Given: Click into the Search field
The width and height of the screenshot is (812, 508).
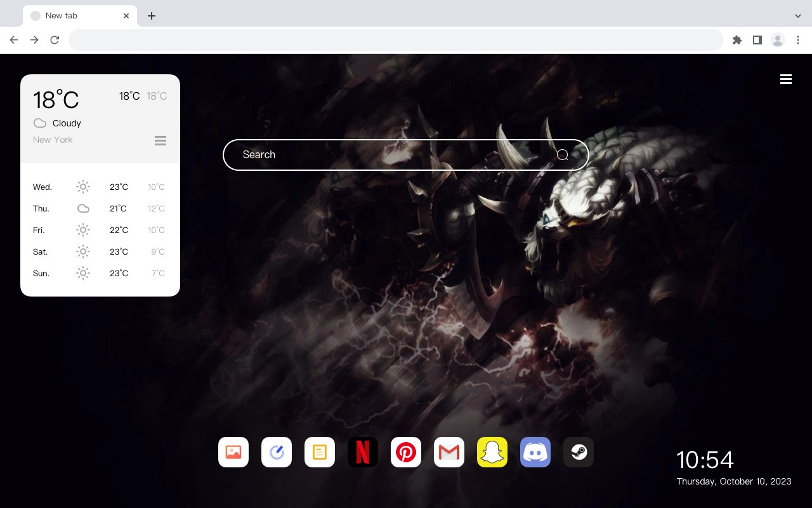Looking at the screenshot, I should tap(406, 155).
